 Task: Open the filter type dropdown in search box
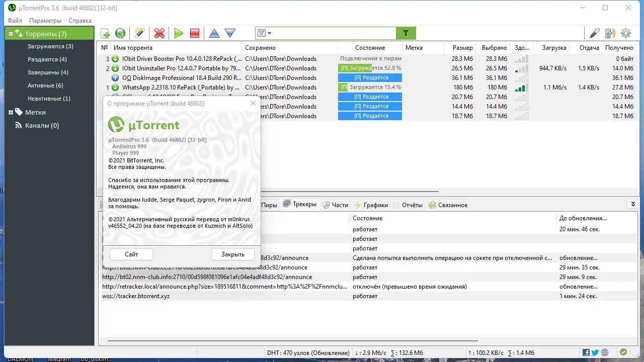(x=263, y=33)
